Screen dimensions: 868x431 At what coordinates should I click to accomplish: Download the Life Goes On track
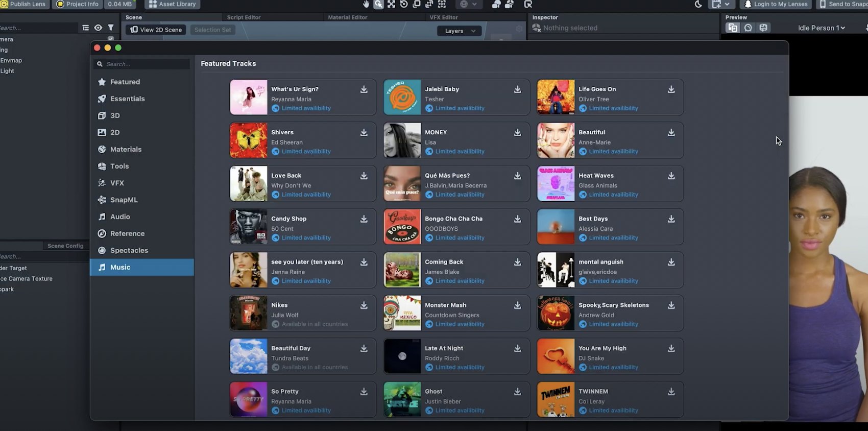point(671,89)
